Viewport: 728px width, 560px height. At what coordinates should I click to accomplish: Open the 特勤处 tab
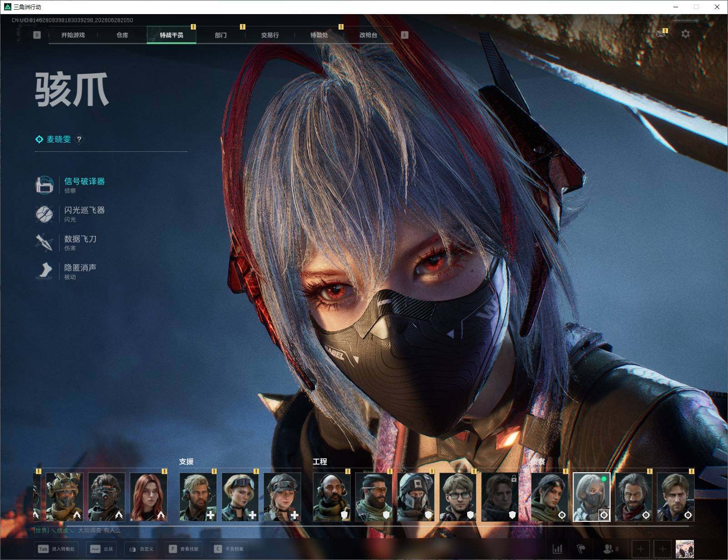coord(319,35)
